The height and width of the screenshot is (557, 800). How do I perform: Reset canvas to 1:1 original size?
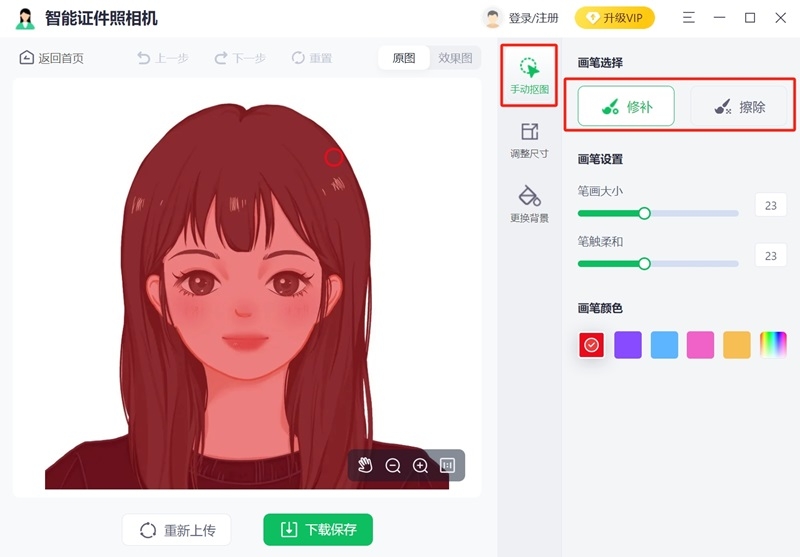click(x=447, y=465)
